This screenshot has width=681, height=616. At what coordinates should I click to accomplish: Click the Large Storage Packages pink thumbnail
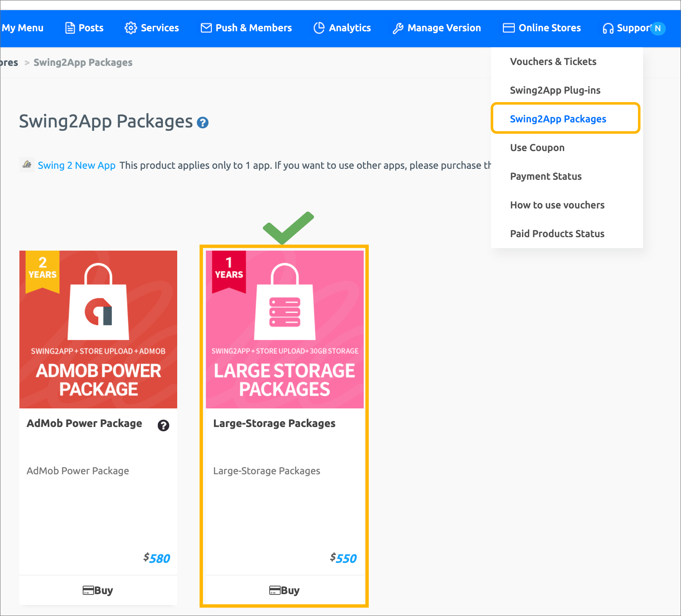coord(284,329)
